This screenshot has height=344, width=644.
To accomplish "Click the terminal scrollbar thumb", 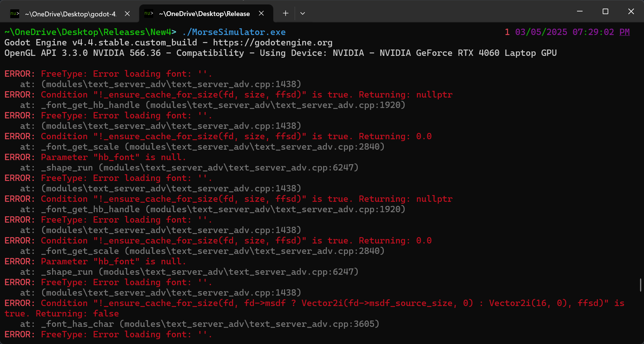I will tap(640, 285).
